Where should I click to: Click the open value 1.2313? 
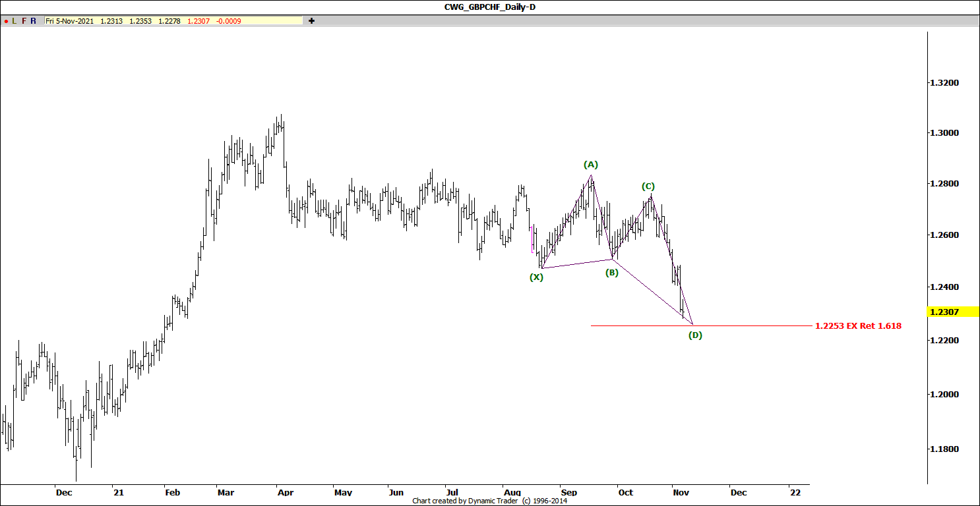click(111, 21)
